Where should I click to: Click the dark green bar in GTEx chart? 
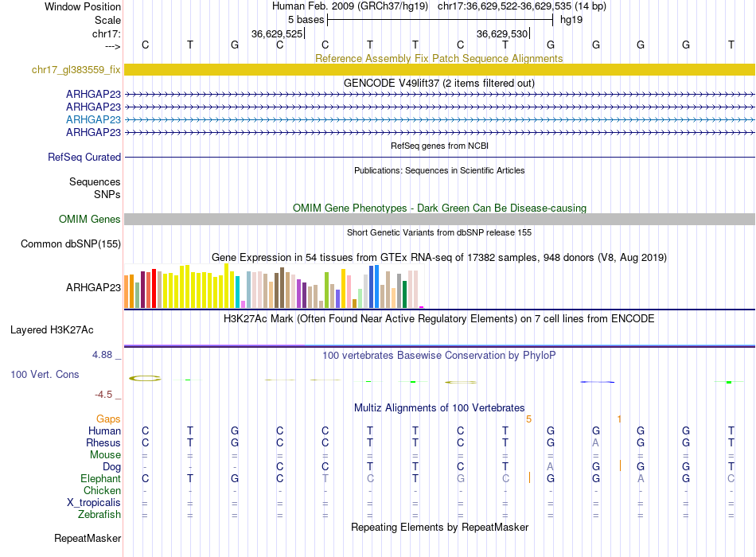404,294
